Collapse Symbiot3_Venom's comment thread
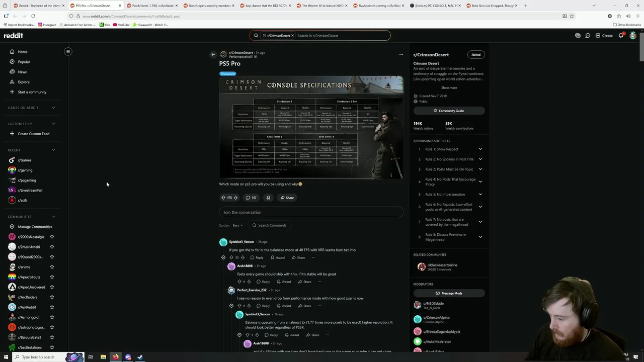The image size is (644, 362). tap(223, 257)
